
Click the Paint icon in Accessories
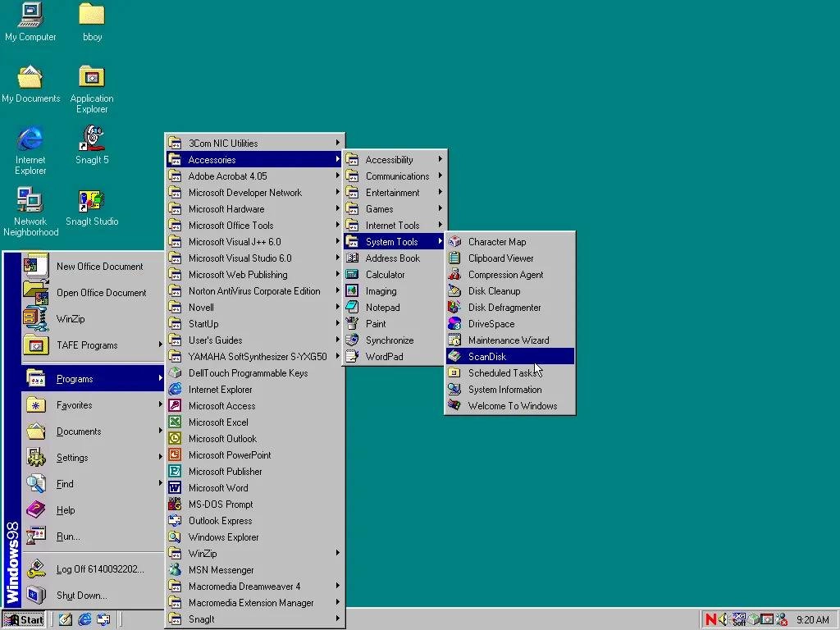(352, 323)
